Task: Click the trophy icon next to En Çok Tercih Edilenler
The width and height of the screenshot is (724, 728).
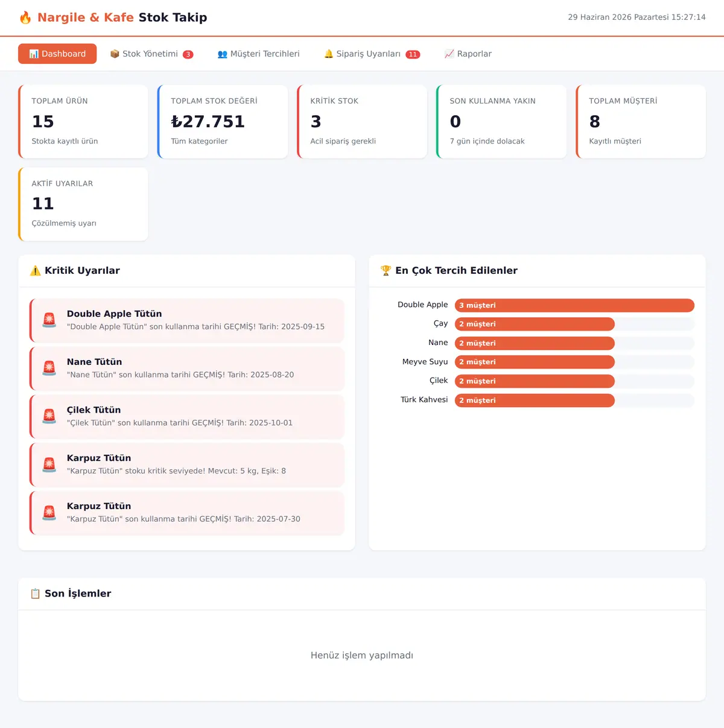Action: (386, 271)
